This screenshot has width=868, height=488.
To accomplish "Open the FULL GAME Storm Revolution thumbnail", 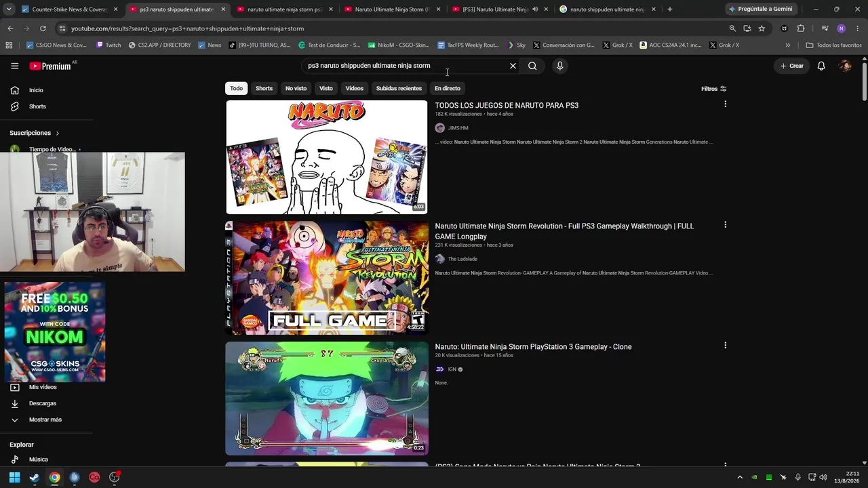I will [x=327, y=278].
